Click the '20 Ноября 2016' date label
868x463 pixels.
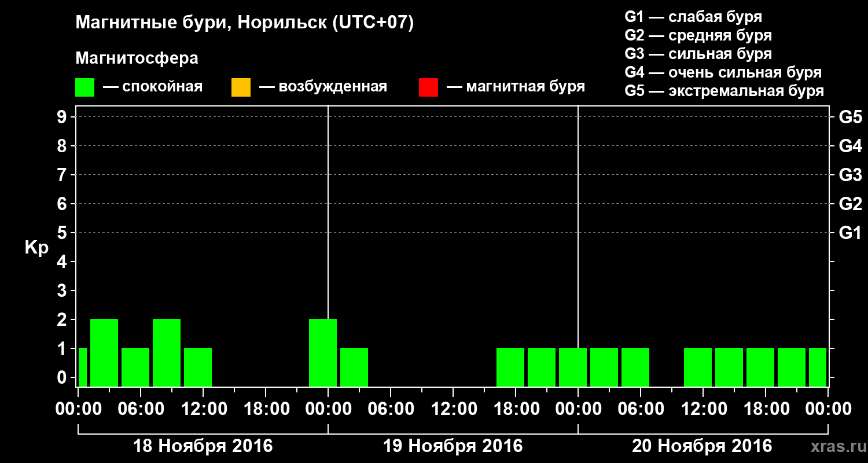pos(702,446)
